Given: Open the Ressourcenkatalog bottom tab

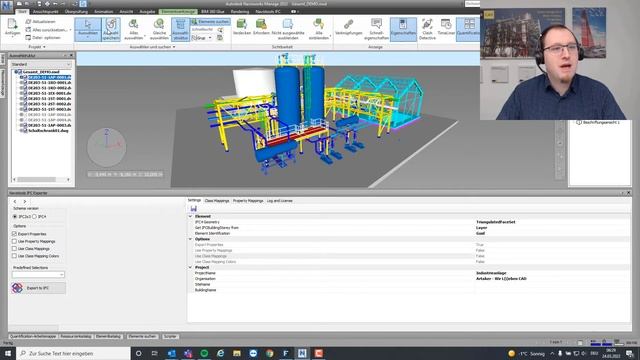Looking at the screenshot, I should [76, 336].
